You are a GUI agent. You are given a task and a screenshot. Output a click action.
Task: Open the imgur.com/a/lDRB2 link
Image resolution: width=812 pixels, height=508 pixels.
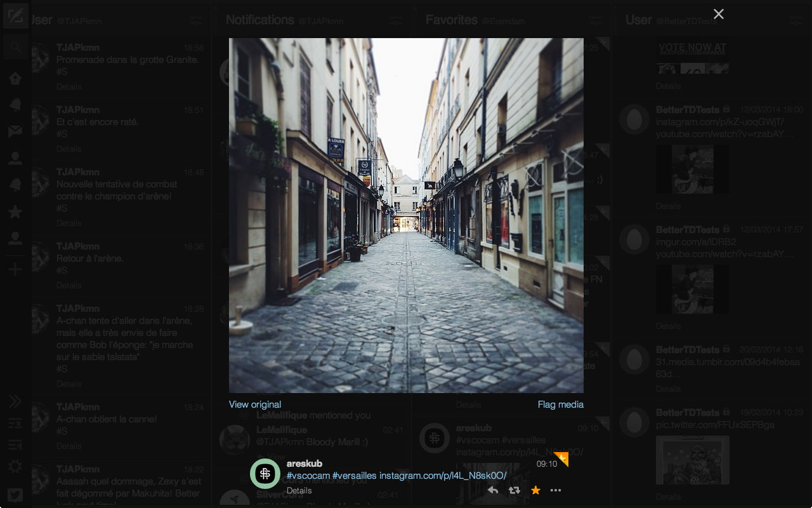pos(697,242)
